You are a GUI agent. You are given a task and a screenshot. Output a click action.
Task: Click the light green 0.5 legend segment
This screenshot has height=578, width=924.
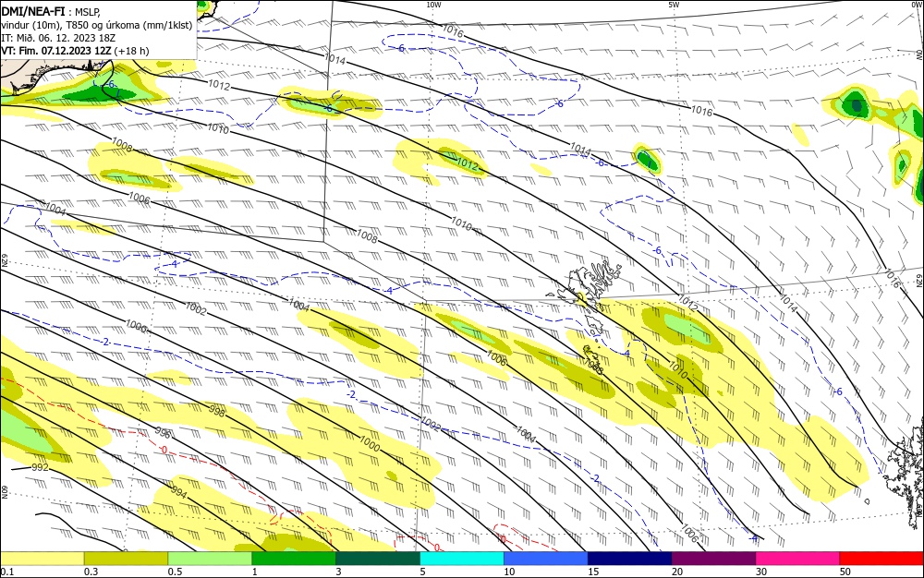tap(210, 559)
